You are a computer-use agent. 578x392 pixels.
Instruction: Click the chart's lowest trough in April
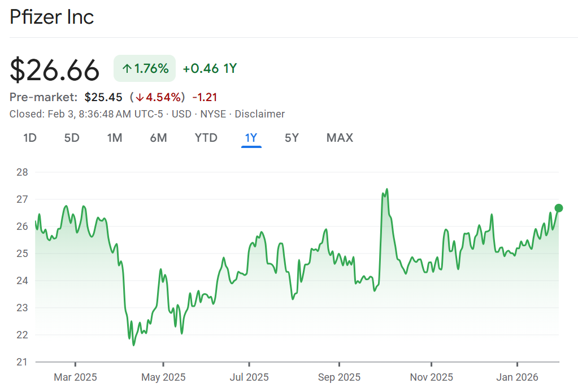point(134,345)
